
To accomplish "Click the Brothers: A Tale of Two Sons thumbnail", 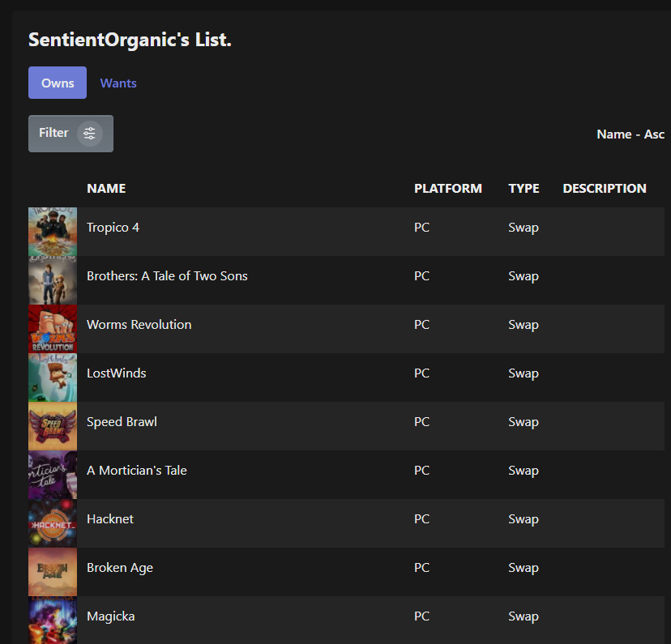I will pyautogui.click(x=53, y=280).
